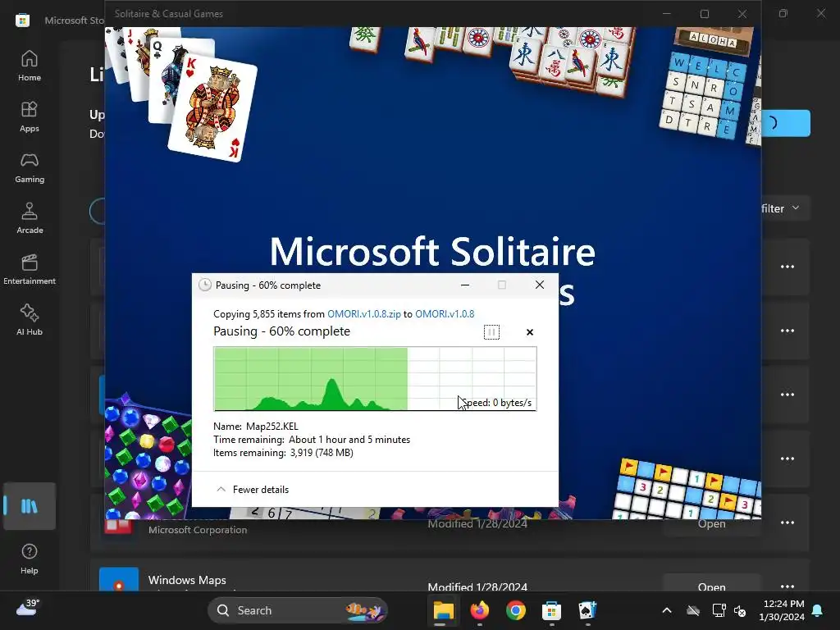The width and height of the screenshot is (840, 630).
Task: Click Windows Maps app tile icon
Action: tap(119, 580)
